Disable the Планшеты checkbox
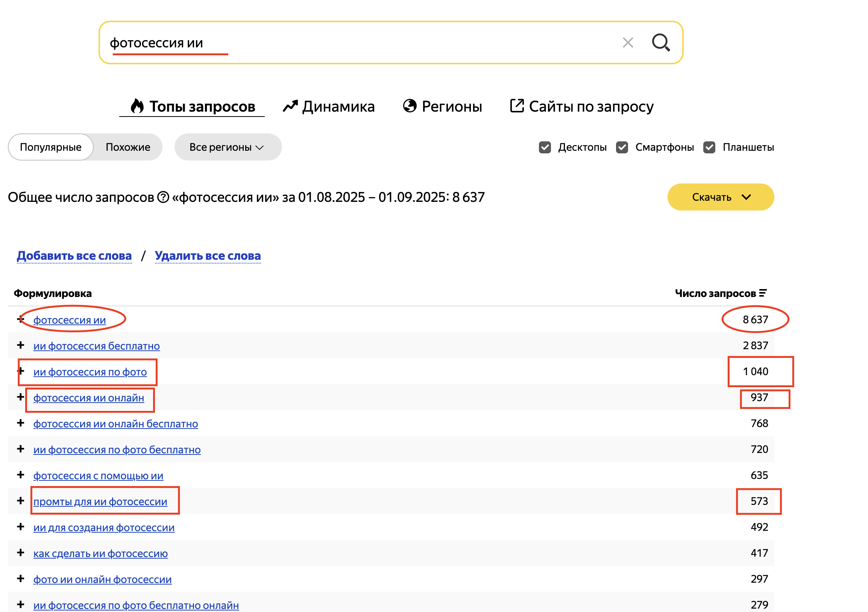Viewport: 868px width, 612px height. click(x=709, y=147)
